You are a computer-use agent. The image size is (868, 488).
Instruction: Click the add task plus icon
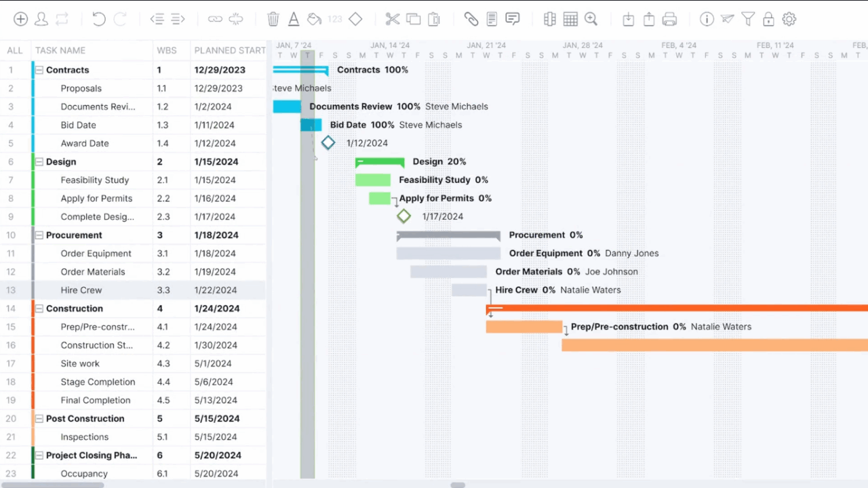click(21, 19)
